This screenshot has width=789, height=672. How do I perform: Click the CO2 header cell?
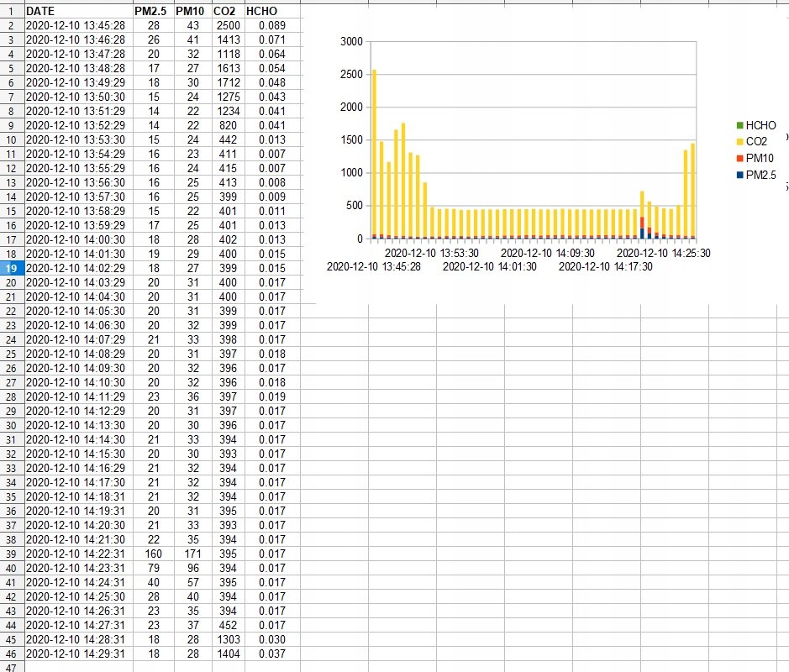(x=225, y=12)
